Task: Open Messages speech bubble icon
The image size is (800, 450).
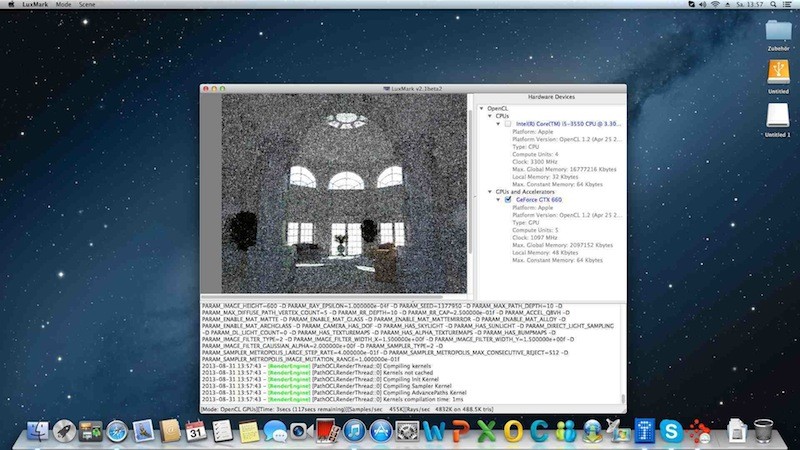Action: click(x=276, y=432)
